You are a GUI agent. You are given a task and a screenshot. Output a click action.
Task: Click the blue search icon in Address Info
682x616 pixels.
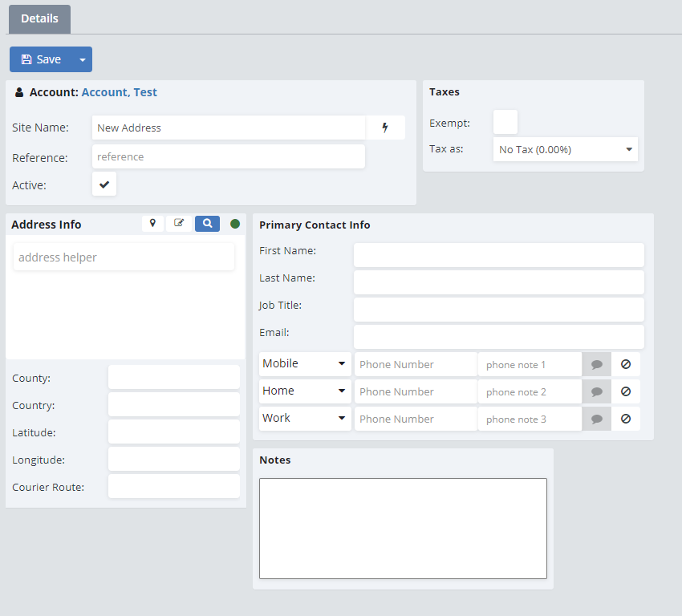pyautogui.click(x=207, y=224)
